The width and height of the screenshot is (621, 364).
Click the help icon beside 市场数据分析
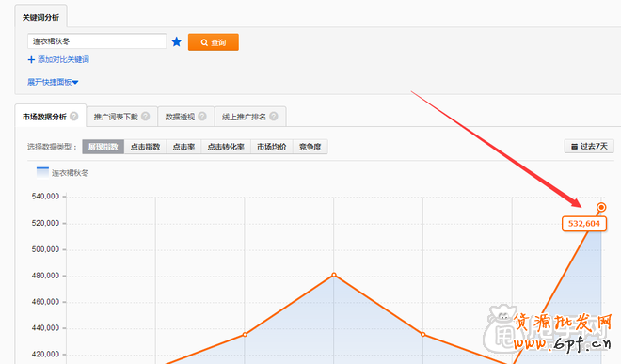pos(74,116)
